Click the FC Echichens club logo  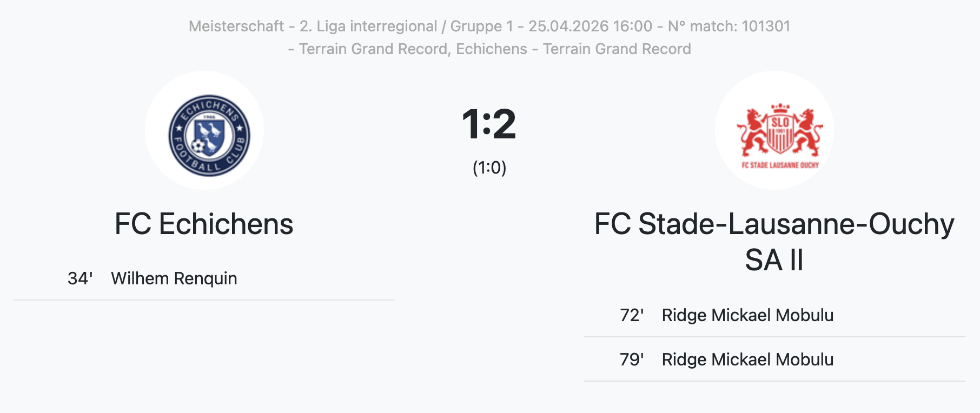(x=209, y=136)
